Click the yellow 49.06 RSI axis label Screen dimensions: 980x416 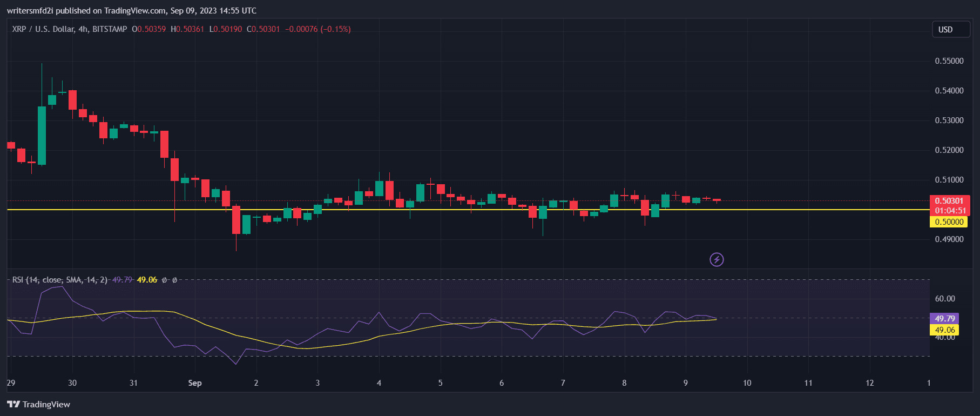point(944,330)
